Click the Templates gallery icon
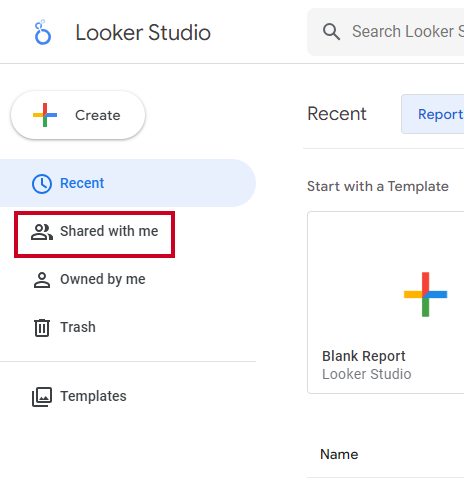The image size is (464, 480). 42,397
